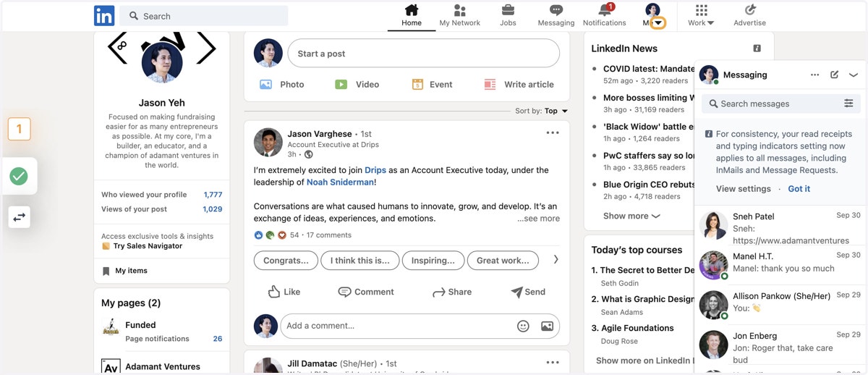
Task: Open the 17 comments link
Action: pyautogui.click(x=328, y=235)
